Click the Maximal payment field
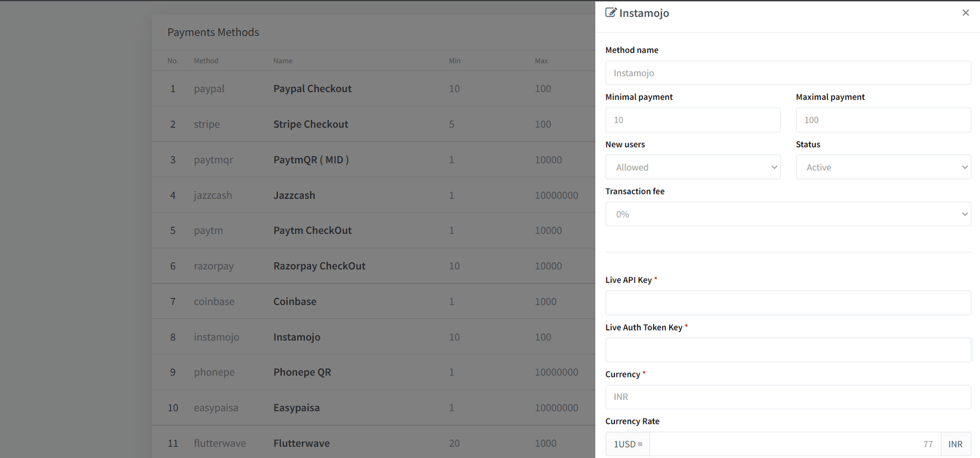 pyautogui.click(x=883, y=120)
